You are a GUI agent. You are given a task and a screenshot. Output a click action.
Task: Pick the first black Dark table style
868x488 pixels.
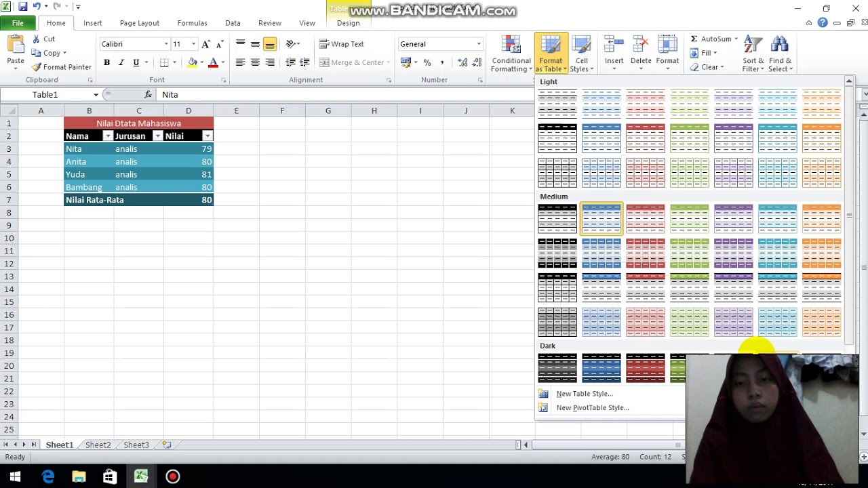(x=557, y=367)
